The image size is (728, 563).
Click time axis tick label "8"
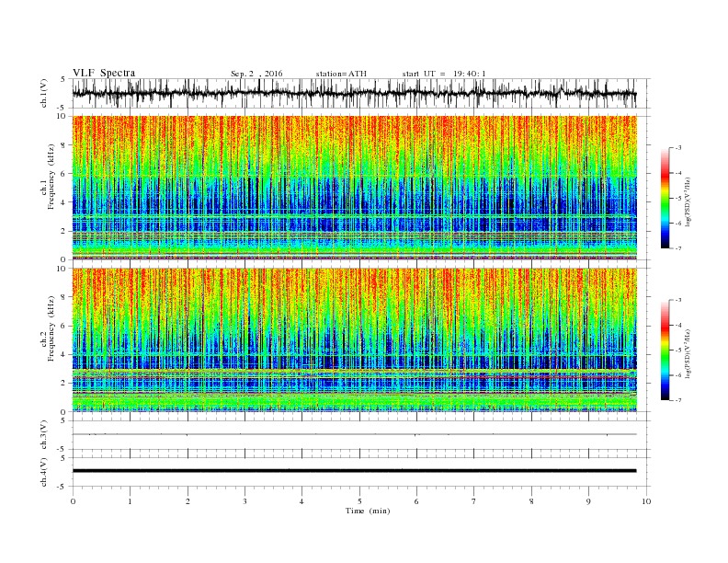[531, 501]
